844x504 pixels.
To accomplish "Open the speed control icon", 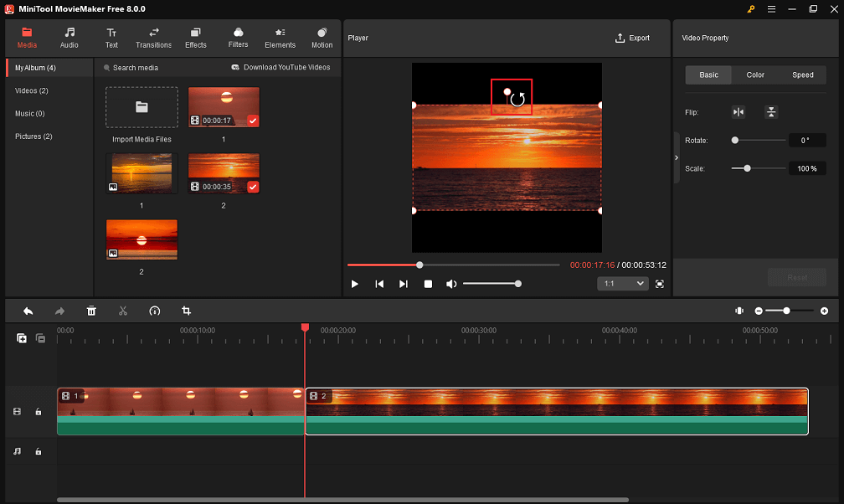I will point(154,311).
